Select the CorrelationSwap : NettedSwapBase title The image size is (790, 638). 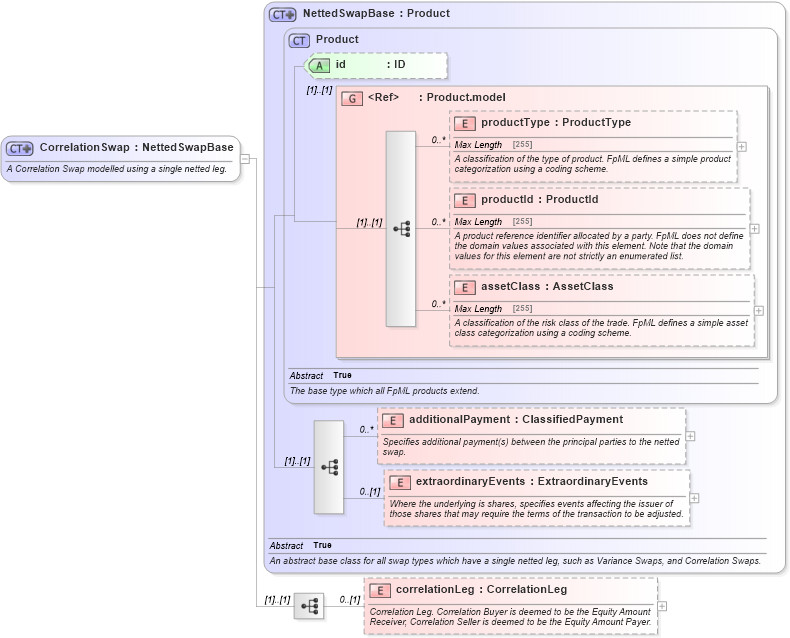(137, 147)
